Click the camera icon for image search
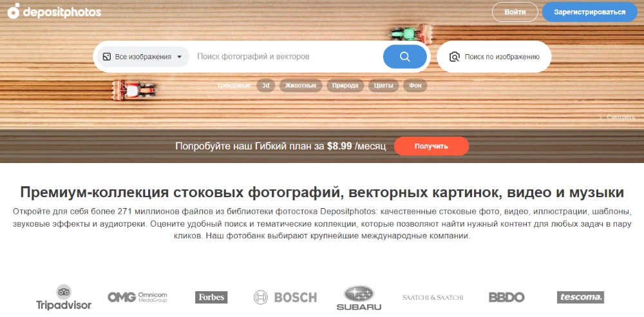The height and width of the screenshot is (317, 644). (454, 57)
